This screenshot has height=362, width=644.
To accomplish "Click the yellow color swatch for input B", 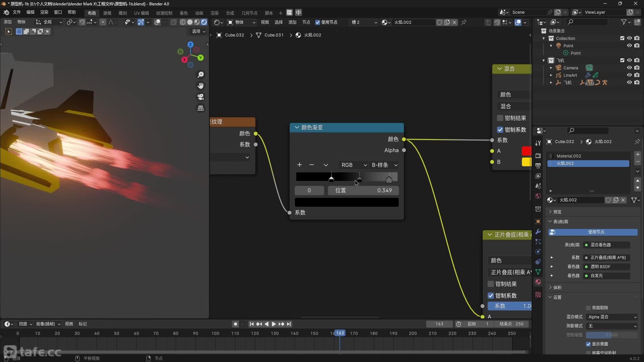I will pos(526,162).
